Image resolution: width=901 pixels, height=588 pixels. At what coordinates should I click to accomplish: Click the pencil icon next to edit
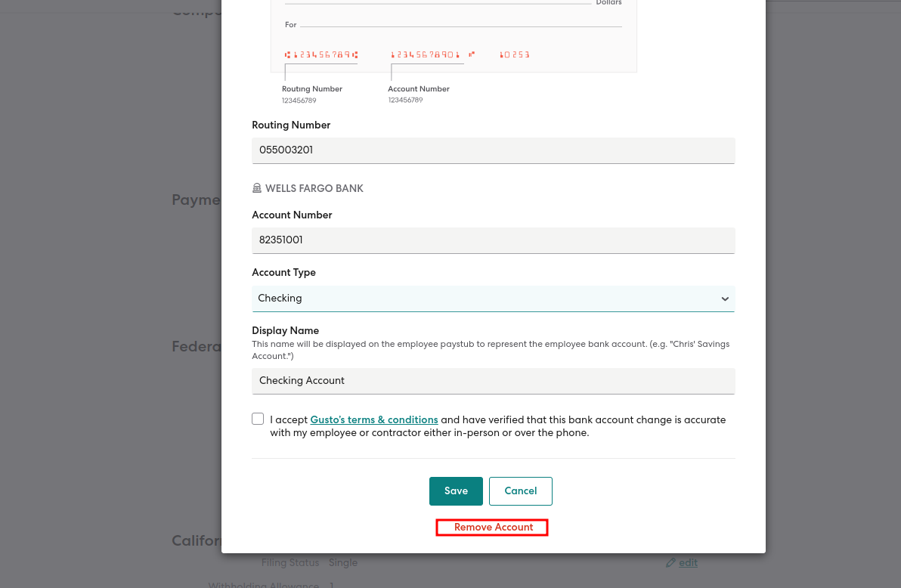[670, 563]
